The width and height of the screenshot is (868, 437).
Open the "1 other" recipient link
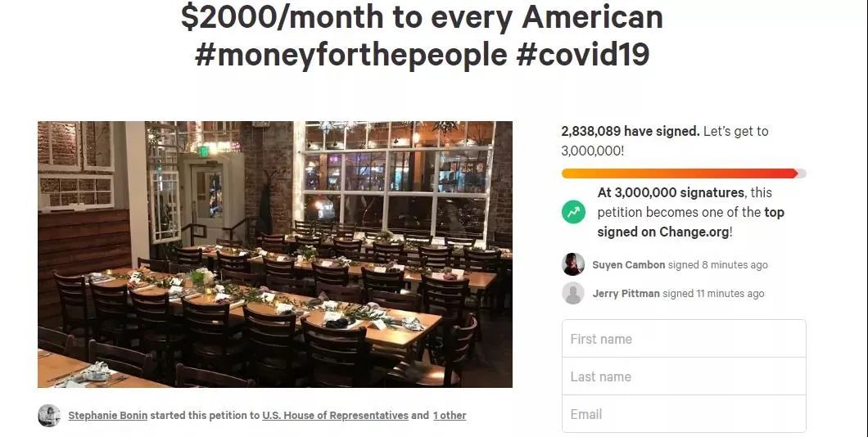click(x=450, y=416)
